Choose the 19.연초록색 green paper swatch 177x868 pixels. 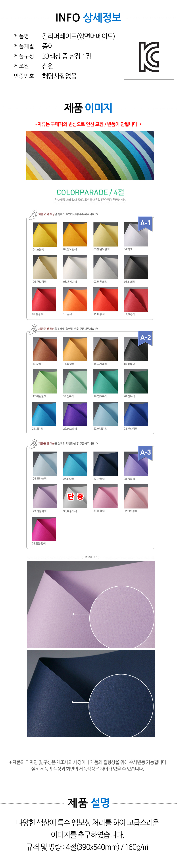[105, 381]
